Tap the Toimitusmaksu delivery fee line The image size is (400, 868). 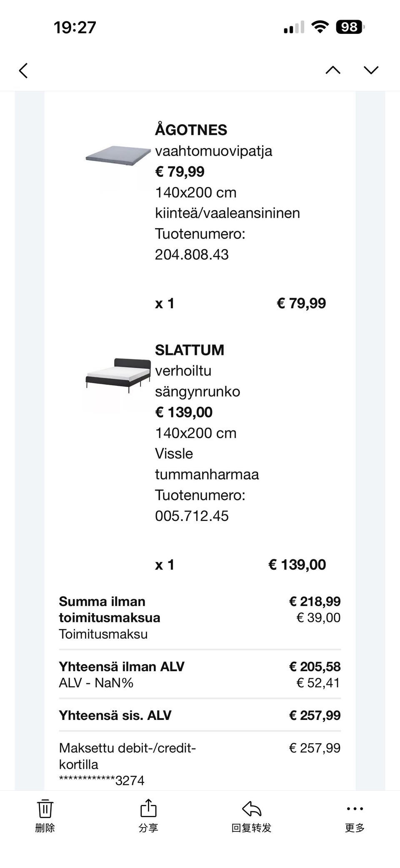pos(103,634)
